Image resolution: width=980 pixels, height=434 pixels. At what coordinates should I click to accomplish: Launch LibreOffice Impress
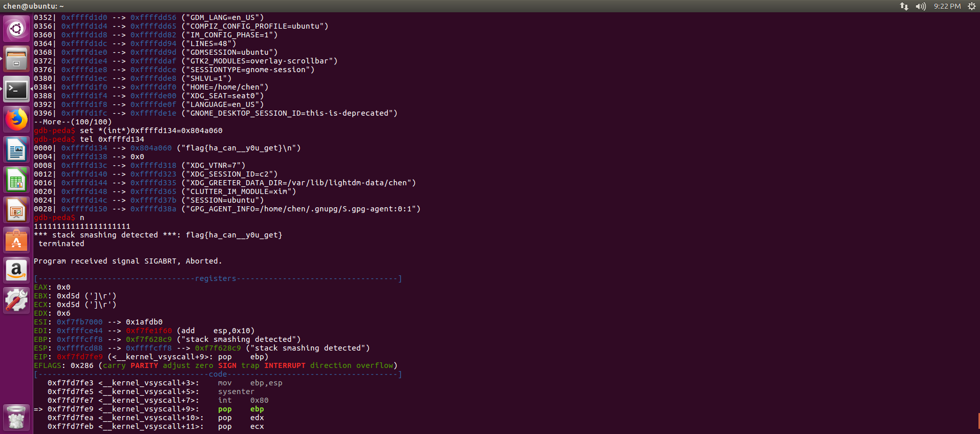click(x=16, y=210)
